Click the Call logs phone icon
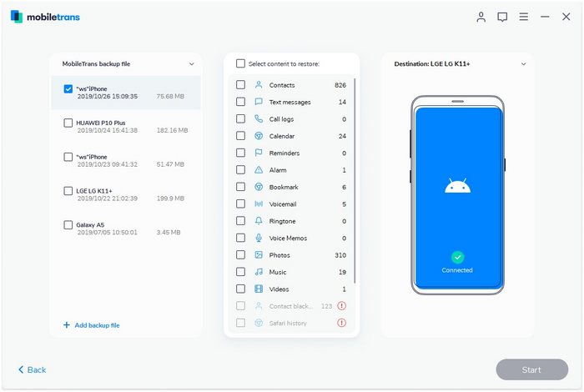The width and height of the screenshot is (584, 392). pos(259,118)
